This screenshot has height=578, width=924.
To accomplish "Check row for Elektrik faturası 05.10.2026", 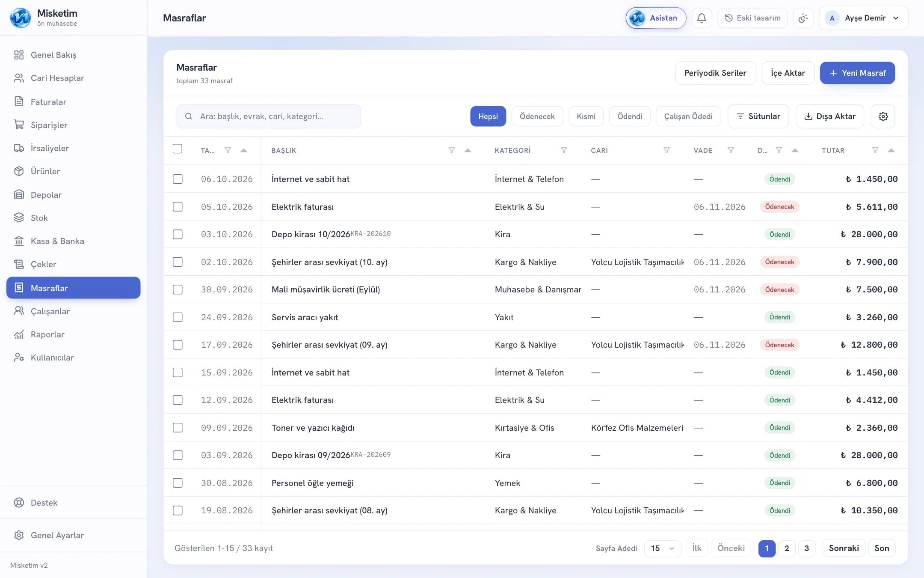I will coord(178,207).
